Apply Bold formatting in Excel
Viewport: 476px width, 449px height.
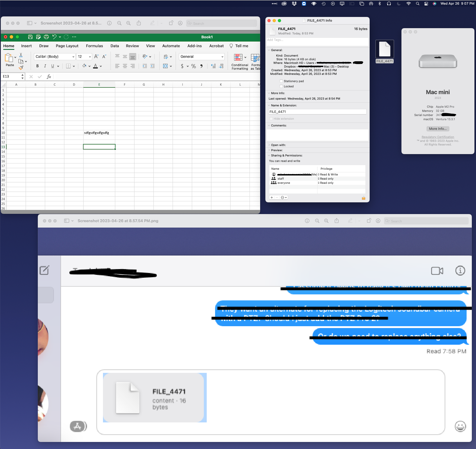tap(37, 66)
